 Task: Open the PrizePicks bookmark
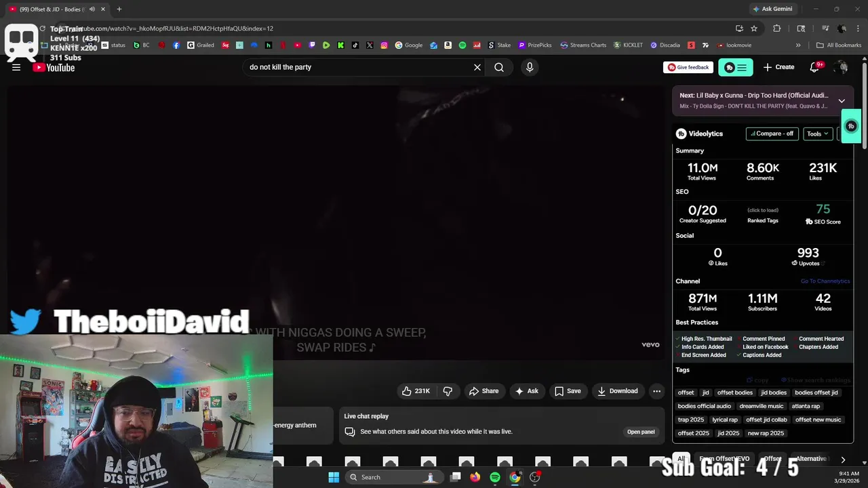pyautogui.click(x=534, y=45)
